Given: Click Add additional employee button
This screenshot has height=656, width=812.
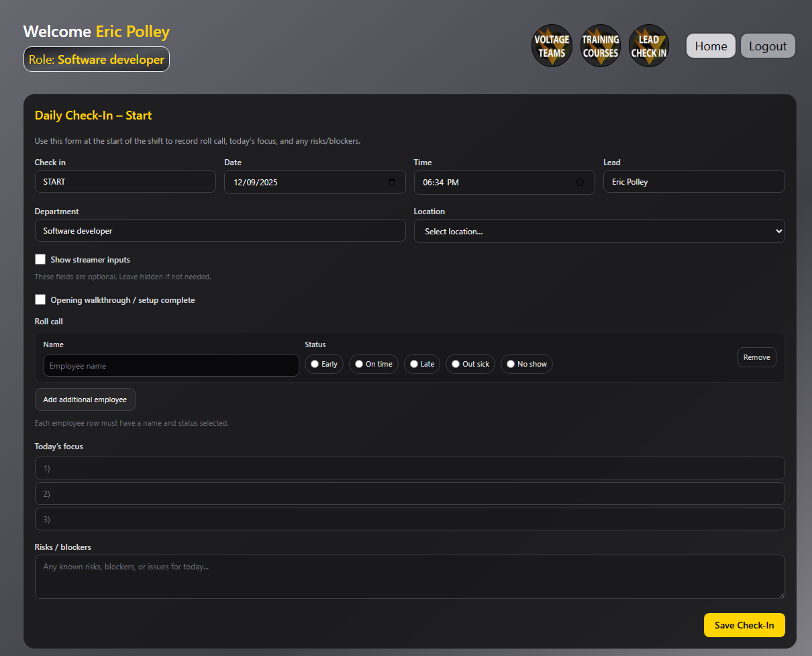Looking at the screenshot, I should [x=85, y=400].
